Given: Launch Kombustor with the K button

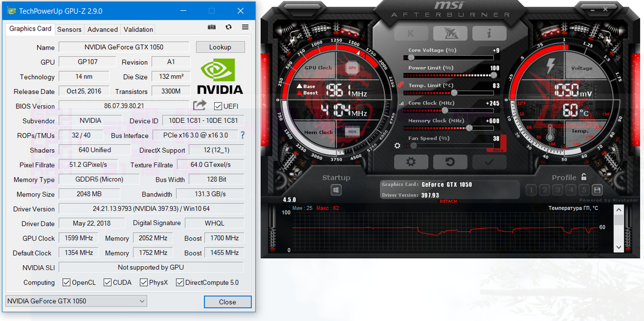Looking at the screenshot, I should (x=411, y=33).
